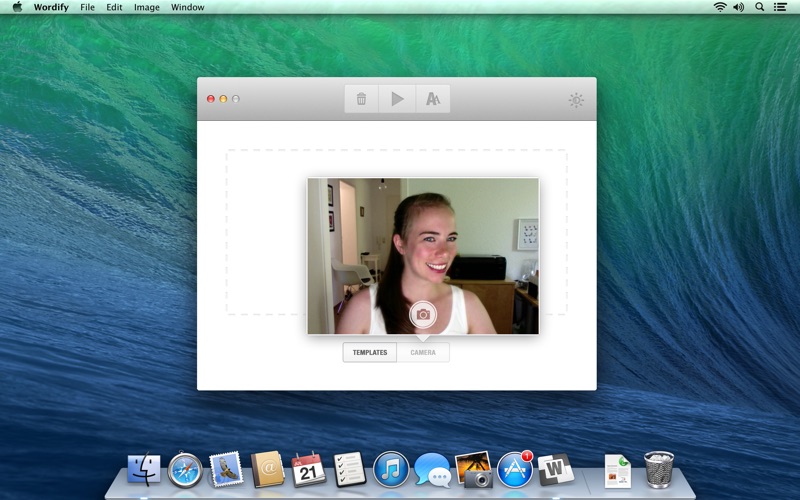
Task: Open Calendar icon showing 21
Action: (x=308, y=469)
